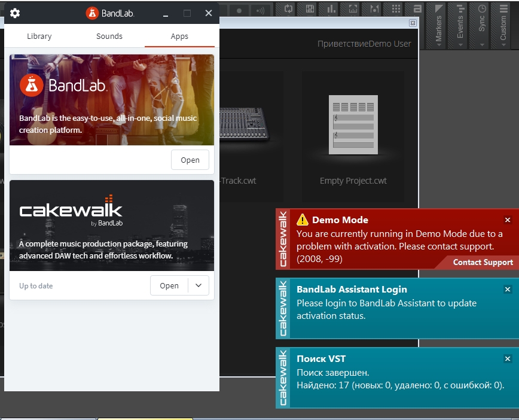Close the Cakewalk Start Screen dialog
The width and height of the screenshot is (519, 420).
(x=413, y=23)
